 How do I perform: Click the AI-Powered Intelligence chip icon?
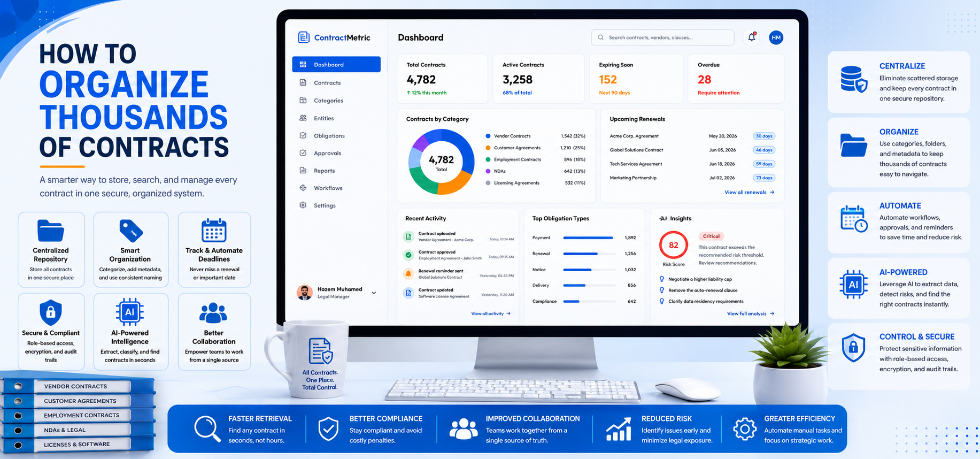point(130,312)
